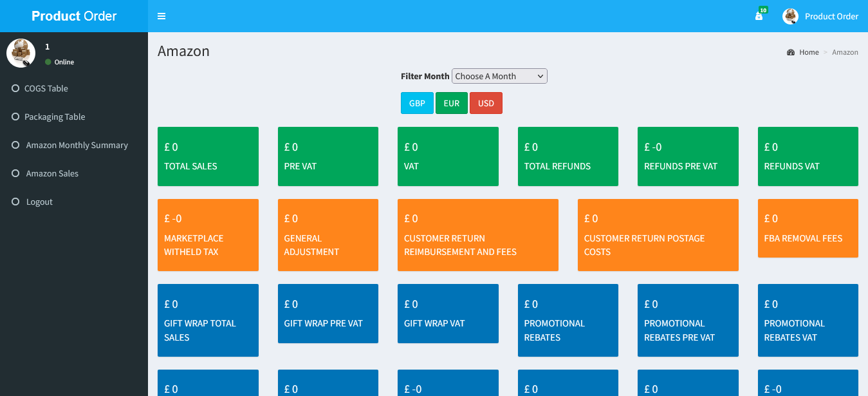Click the Total Sales green tile

coord(208,156)
